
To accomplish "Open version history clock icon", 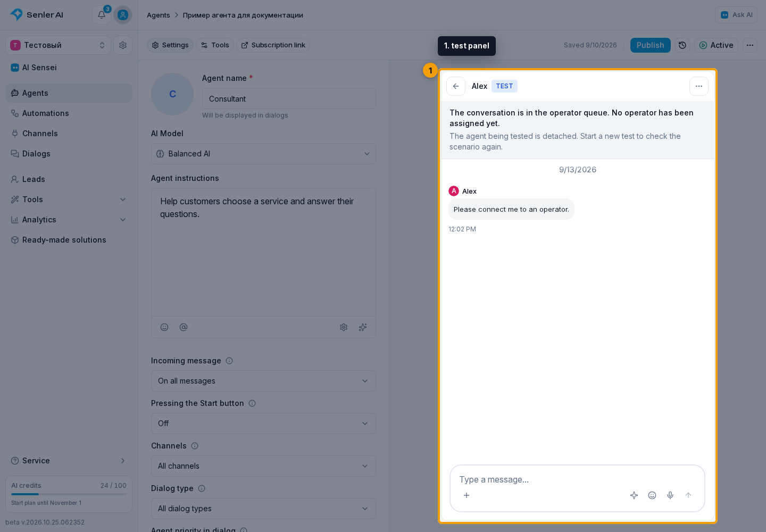I will pyautogui.click(x=682, y=45).
